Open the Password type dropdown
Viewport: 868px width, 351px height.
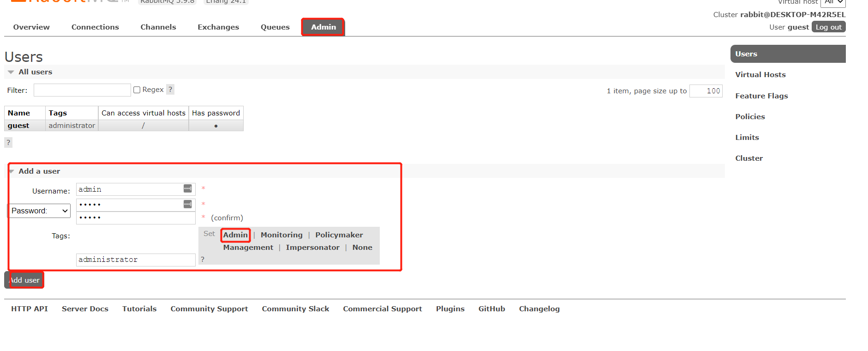[x=40, y=211]
